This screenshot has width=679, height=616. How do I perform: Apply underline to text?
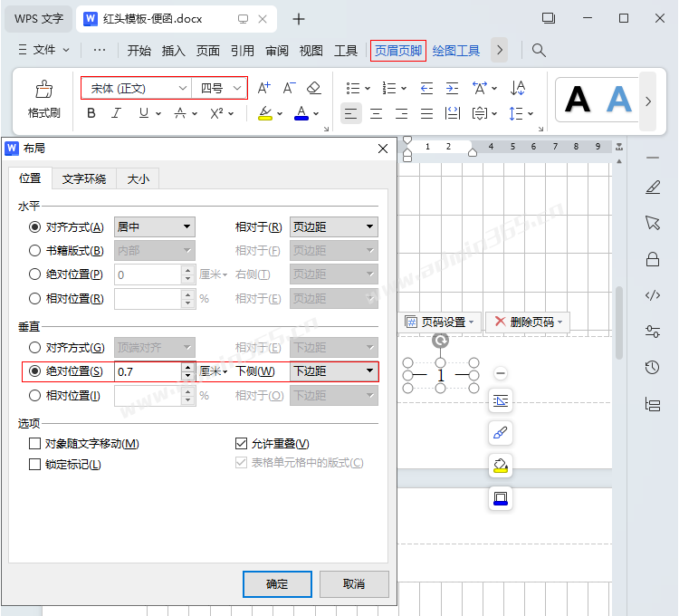[144, 113]
